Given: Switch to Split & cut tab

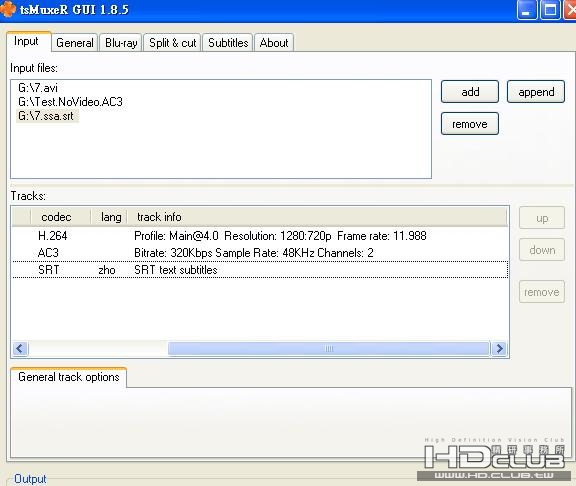Looking at the screenshot, I should click(x=173, y=43).
